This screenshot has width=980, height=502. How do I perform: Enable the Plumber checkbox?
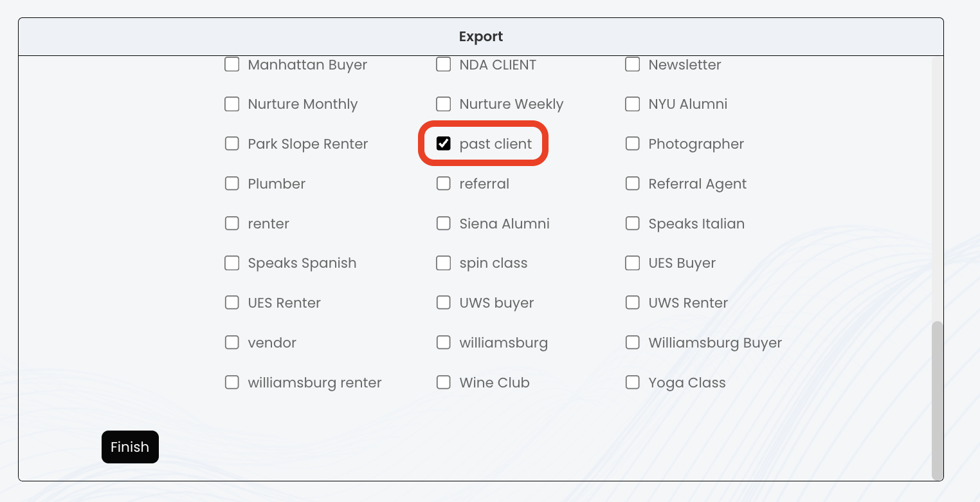pyautogui.click(x=232, y=183)
